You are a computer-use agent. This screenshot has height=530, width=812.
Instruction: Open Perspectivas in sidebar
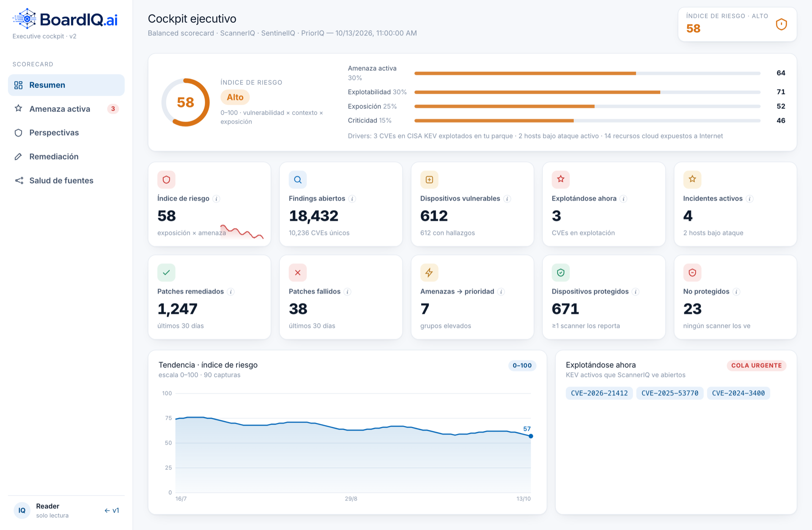click(x=66, y=133)
